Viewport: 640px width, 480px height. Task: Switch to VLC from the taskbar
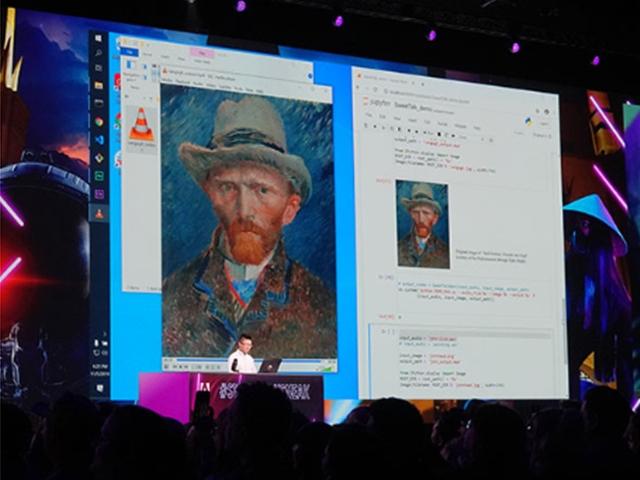pos(99,213)
